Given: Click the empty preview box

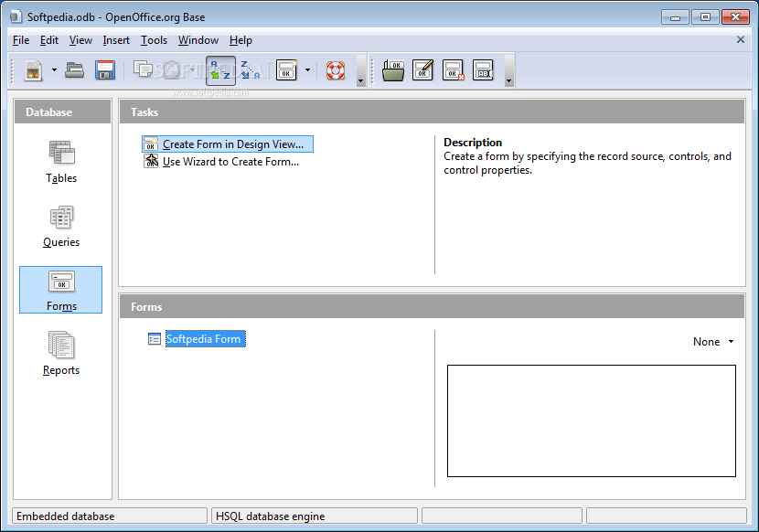Looking at the screenshot, I should click(592, 421).
